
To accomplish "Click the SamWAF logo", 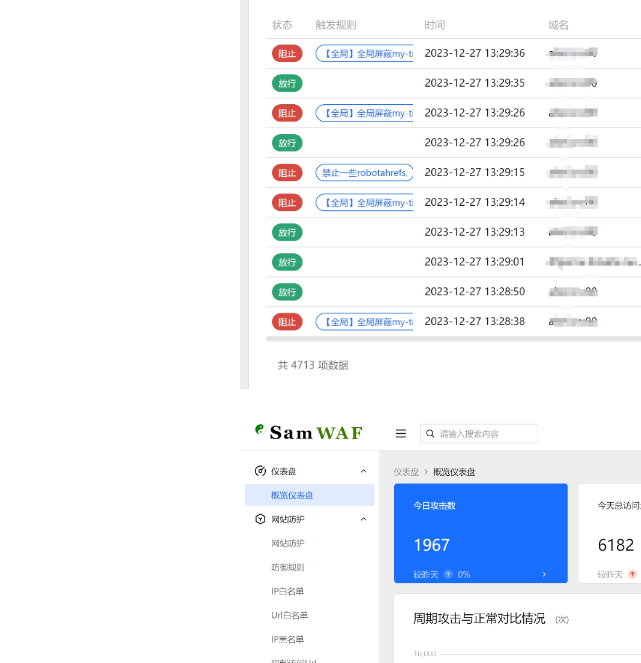I will pyautogui.click(x=309, y=433).
